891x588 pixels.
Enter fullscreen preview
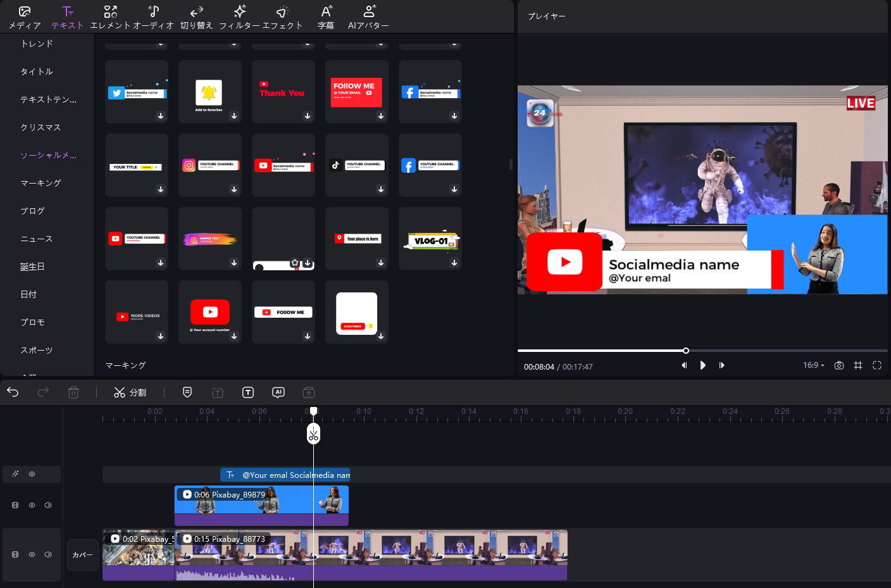877,365
